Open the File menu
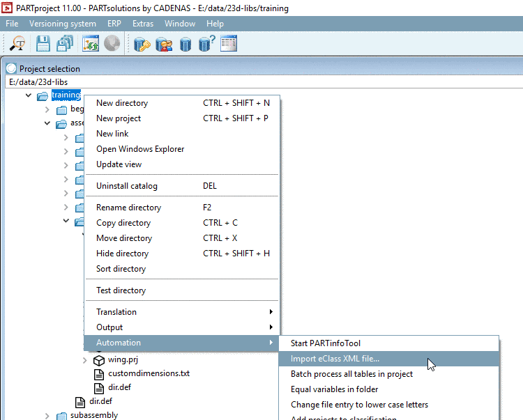 [x=12, y=24]
